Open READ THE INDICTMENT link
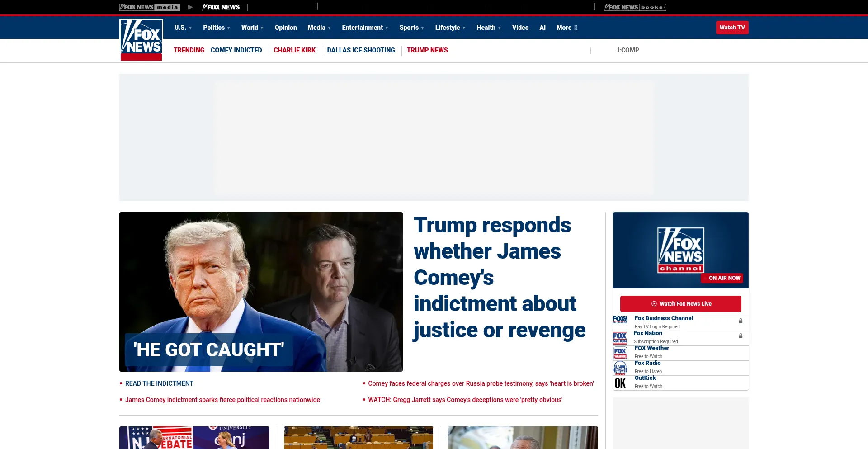This screenshot has width=868, height=449. [159, 383]
